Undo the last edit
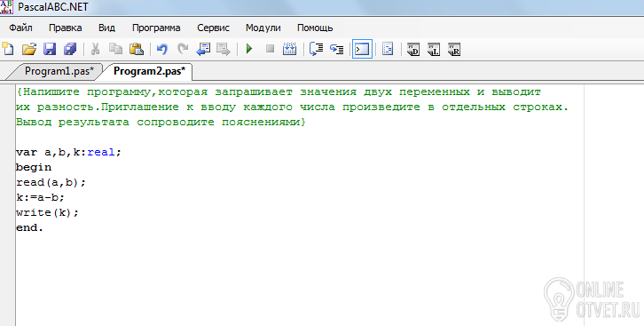The width and height of the screenshot is (644, 326). (x=162, y=50)
